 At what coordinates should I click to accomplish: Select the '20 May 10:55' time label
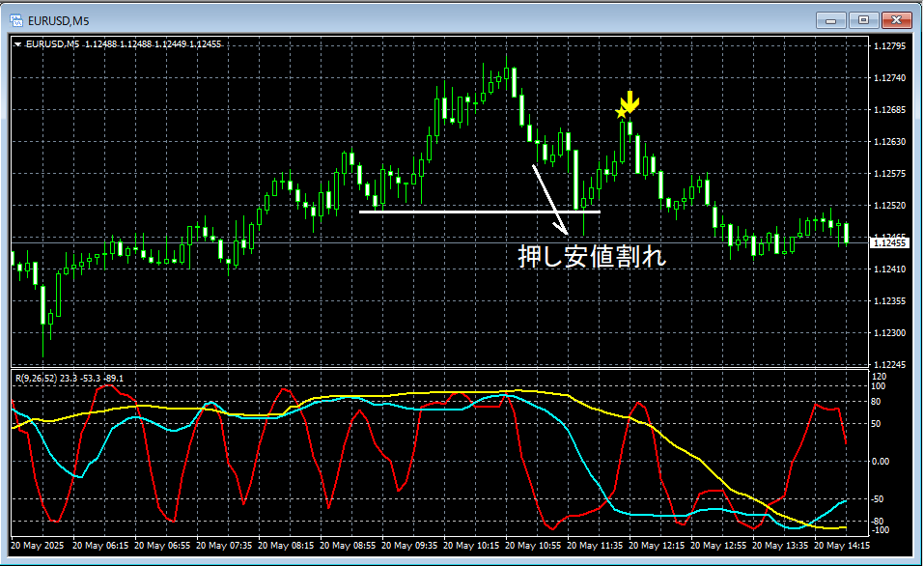coord(533,546)
